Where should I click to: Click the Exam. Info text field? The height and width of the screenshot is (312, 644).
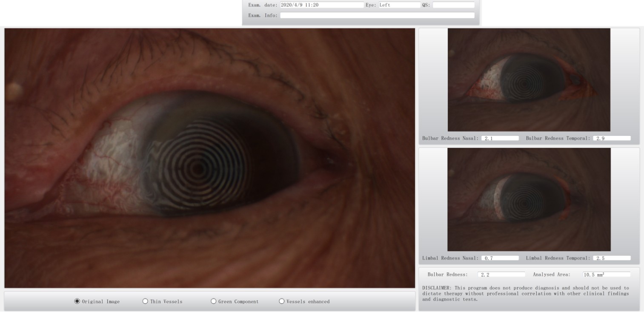(377, 15)
